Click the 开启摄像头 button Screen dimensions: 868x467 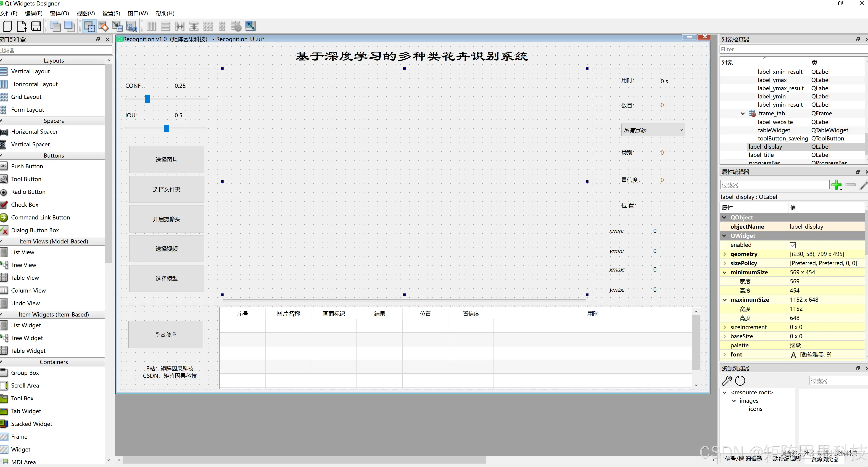[166, 219]
